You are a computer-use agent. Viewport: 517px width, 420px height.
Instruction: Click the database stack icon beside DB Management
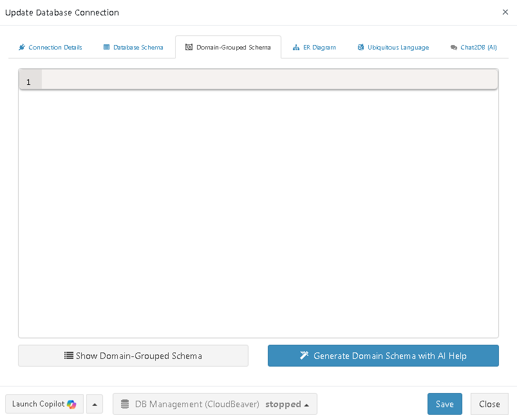click(125, 405)
